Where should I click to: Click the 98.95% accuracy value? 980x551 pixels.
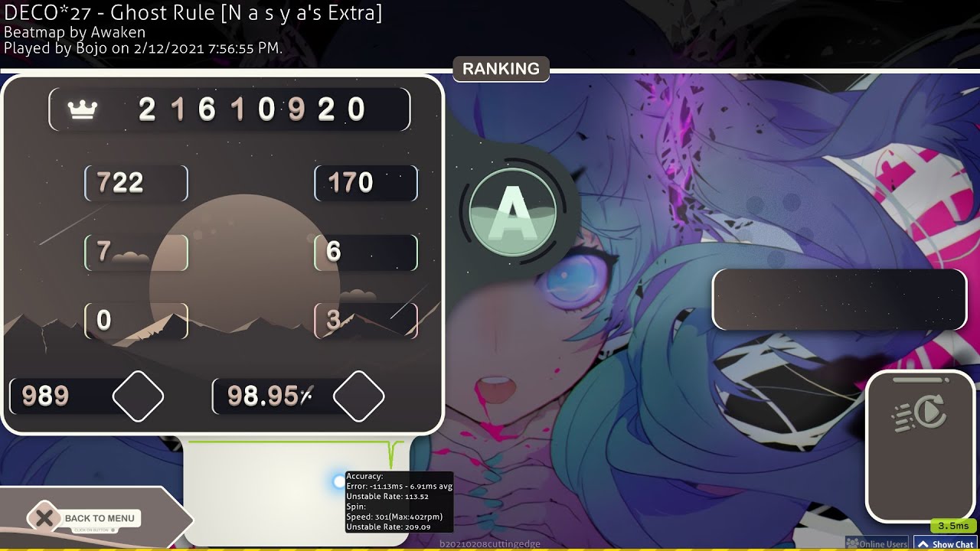tap(270, 396)
